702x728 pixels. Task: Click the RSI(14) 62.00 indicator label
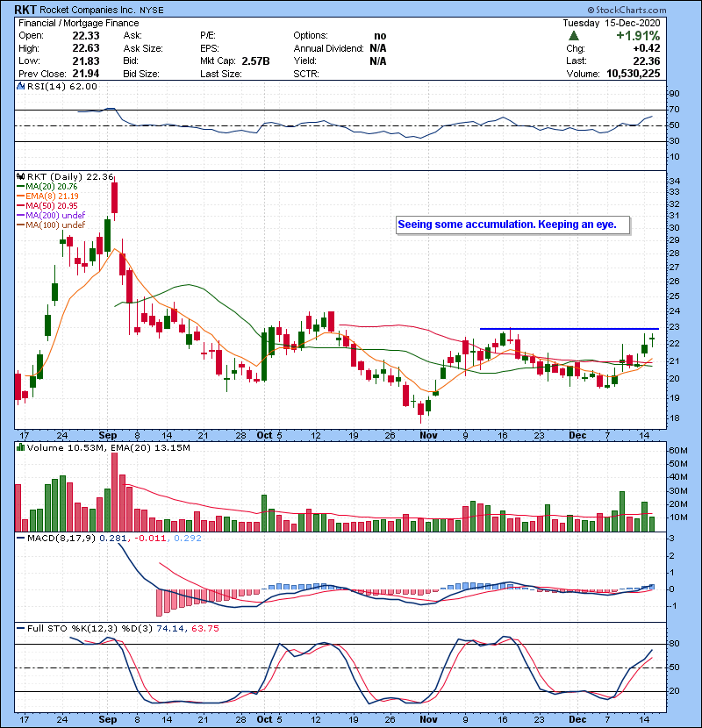click(x=62, y=86)
